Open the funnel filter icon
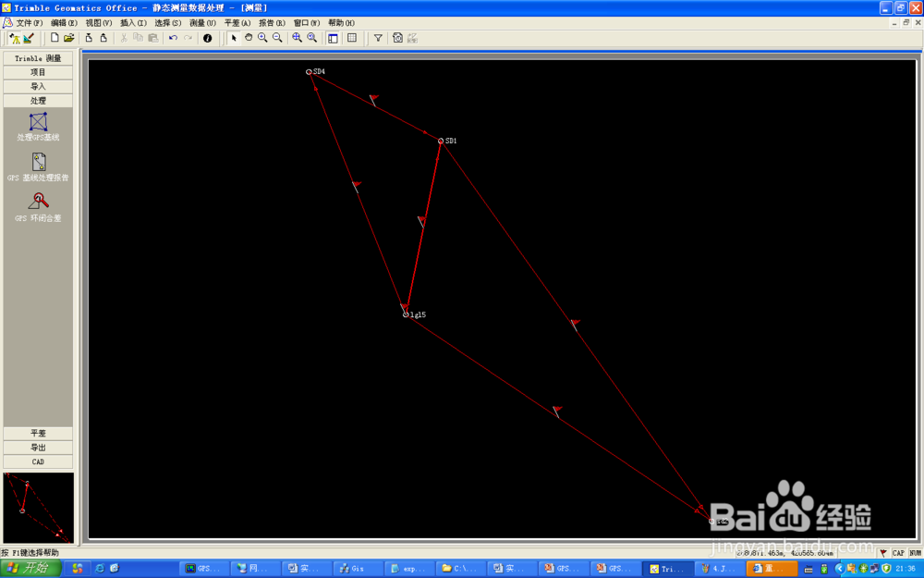The height and width of the screenshot is (578, 924). (378, 38)
